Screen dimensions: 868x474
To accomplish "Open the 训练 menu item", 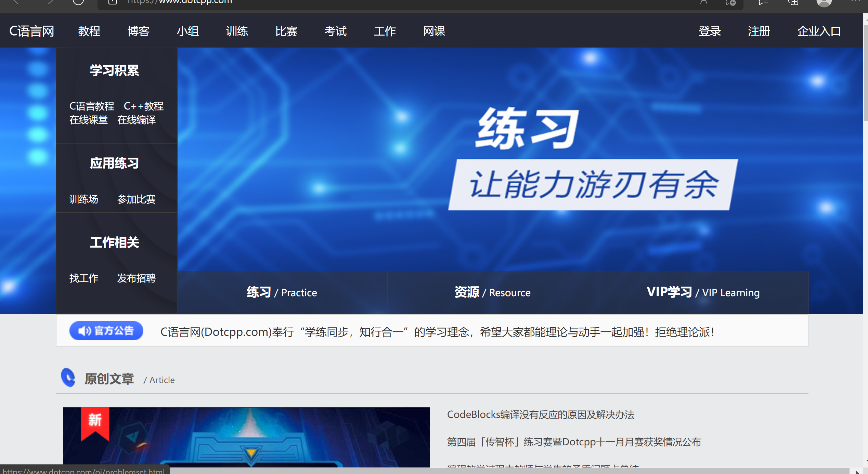I will click(x=237, y=31).
